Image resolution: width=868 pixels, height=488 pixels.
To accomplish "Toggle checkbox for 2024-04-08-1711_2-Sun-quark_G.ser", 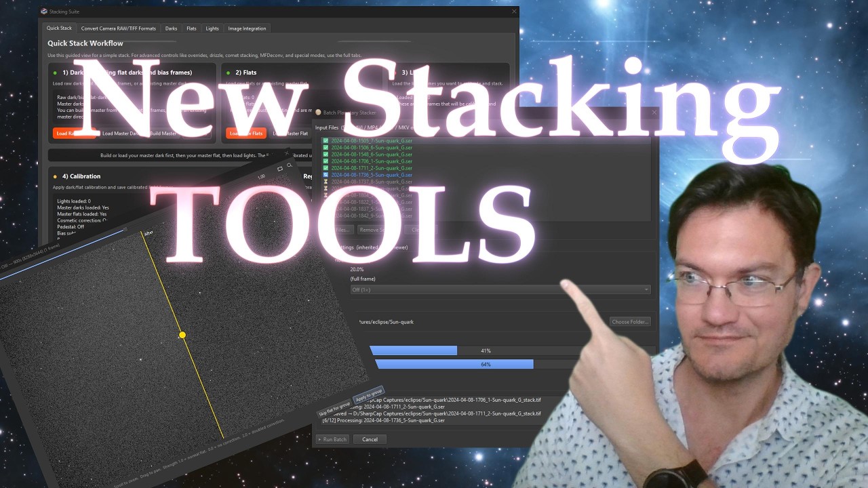I will pos(325,168).
